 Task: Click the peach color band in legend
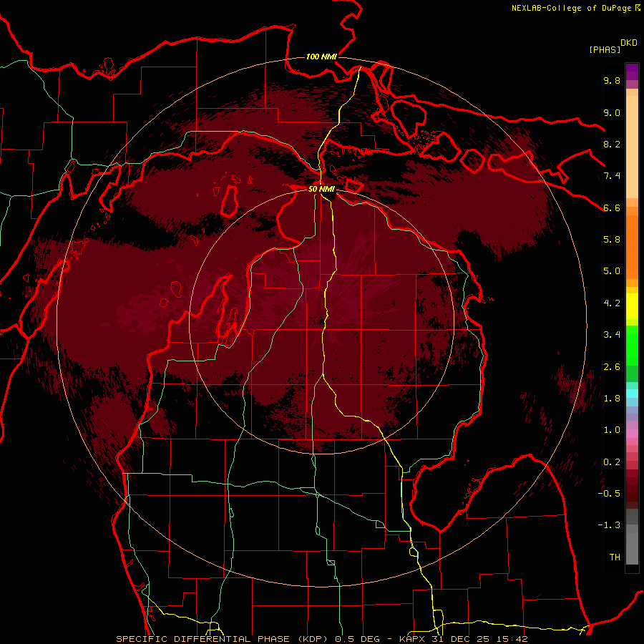632,147
